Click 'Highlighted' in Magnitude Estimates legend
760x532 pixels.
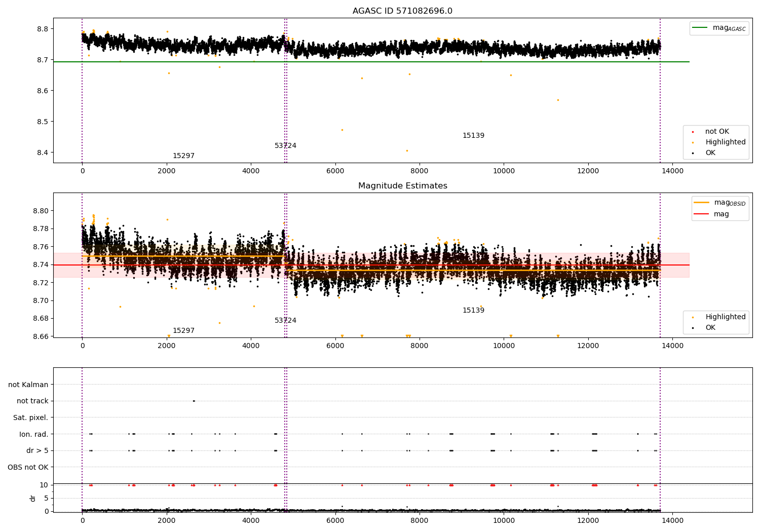click(720, 317)
